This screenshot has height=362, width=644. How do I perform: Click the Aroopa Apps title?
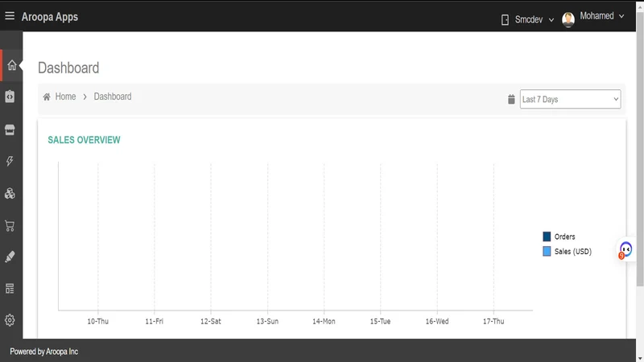pyautogui.click(x=50, y=17)
